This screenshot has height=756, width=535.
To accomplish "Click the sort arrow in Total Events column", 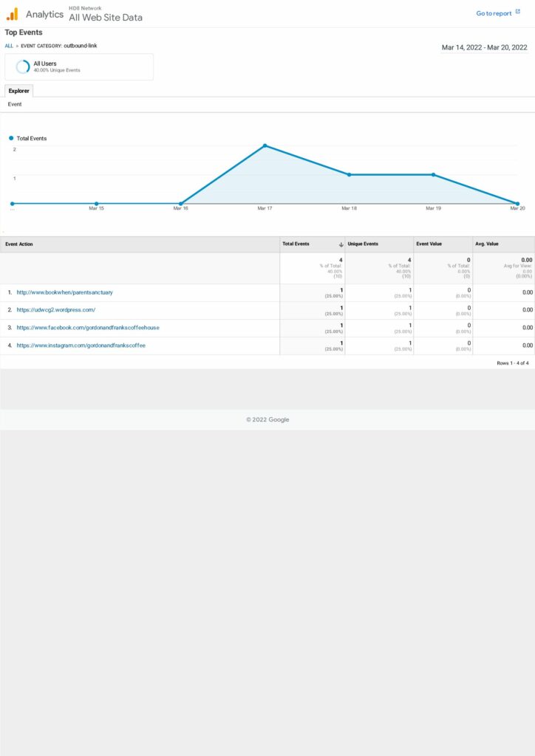I will pos(341,244).
